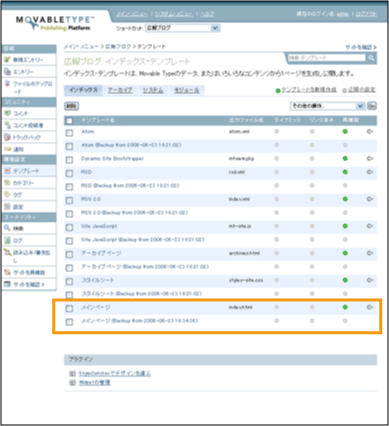Screen dimensions: 389x426
Task: Open the ファイルのアップロード upload icon
Action: tap(7, 84)
